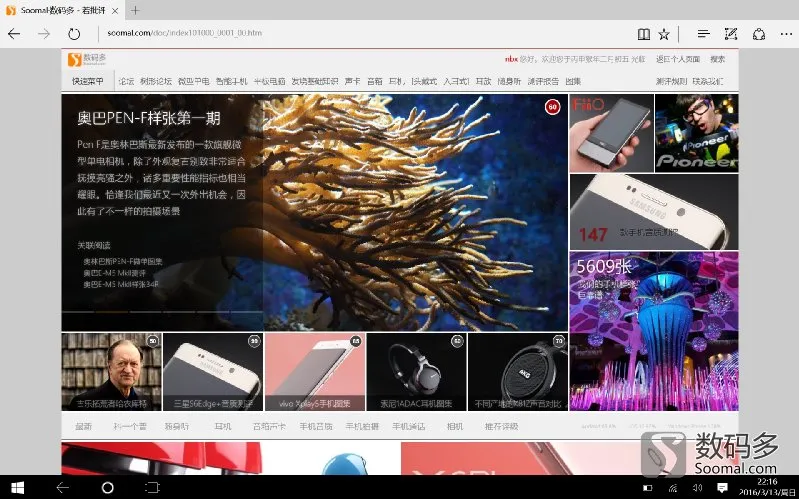Open Edge More actions ellipsis menu
This screenshot has width=799, height=499.
[786, 34]
